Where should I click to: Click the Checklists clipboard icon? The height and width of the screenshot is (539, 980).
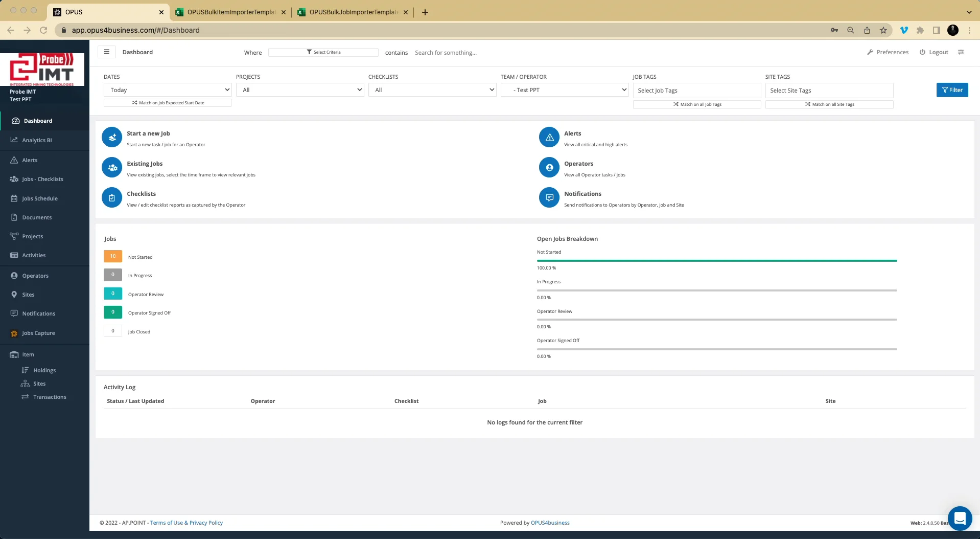[x=112, y=197]
